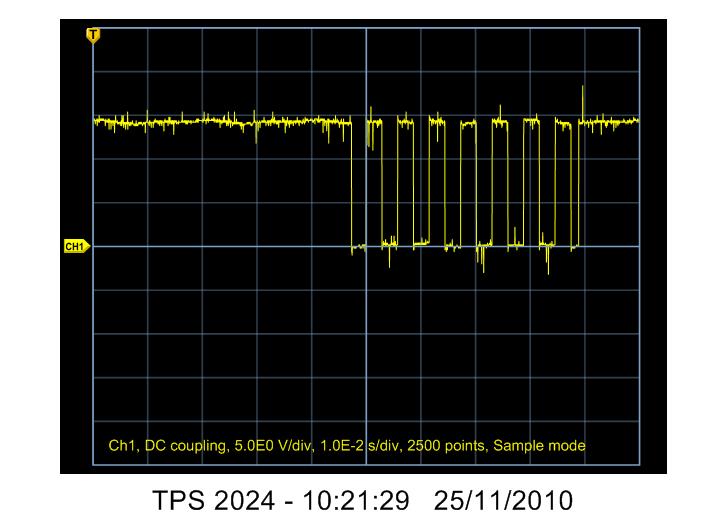The width and height of the screenshot is (726, 528).
Task: Click the 'DC coupling' text in the readout
Action: [186, 446]
